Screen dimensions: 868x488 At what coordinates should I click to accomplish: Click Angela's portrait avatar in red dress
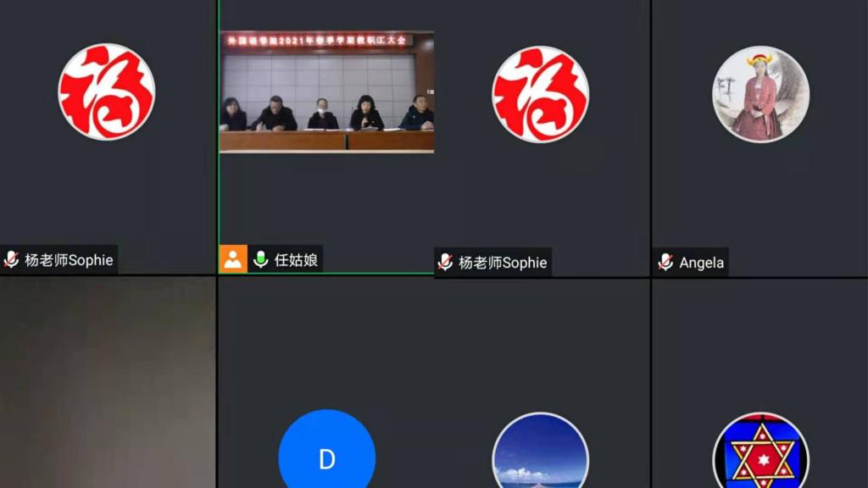(760, 93)
